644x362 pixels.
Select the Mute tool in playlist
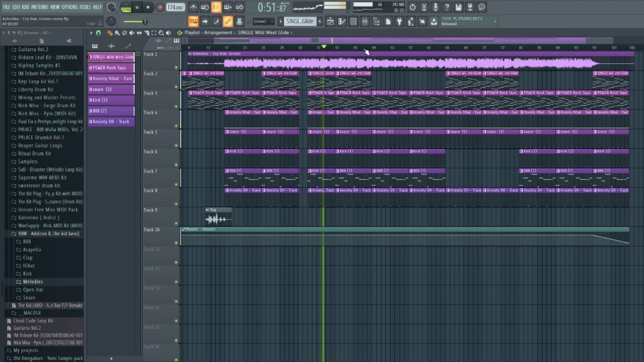pyautogui.click(x=132, y=33)
